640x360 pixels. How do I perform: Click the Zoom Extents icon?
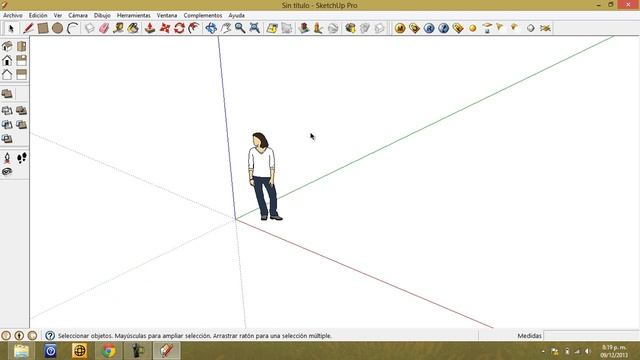[x=255, y=28]
